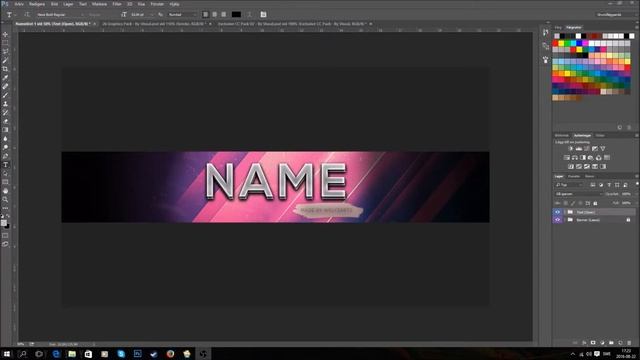Center the text alignment

(215, 14)
